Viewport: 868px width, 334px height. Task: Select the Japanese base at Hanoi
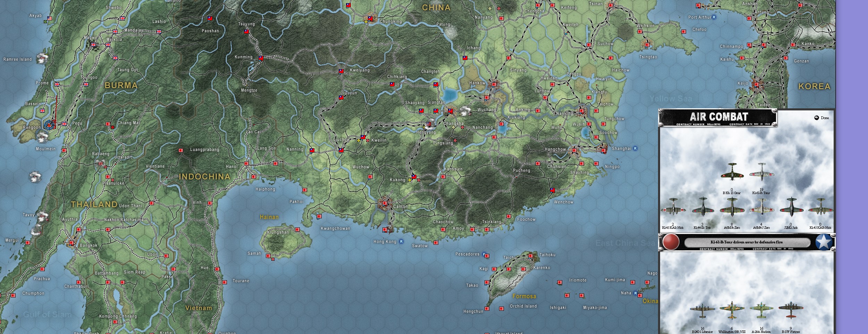(246, 164)
